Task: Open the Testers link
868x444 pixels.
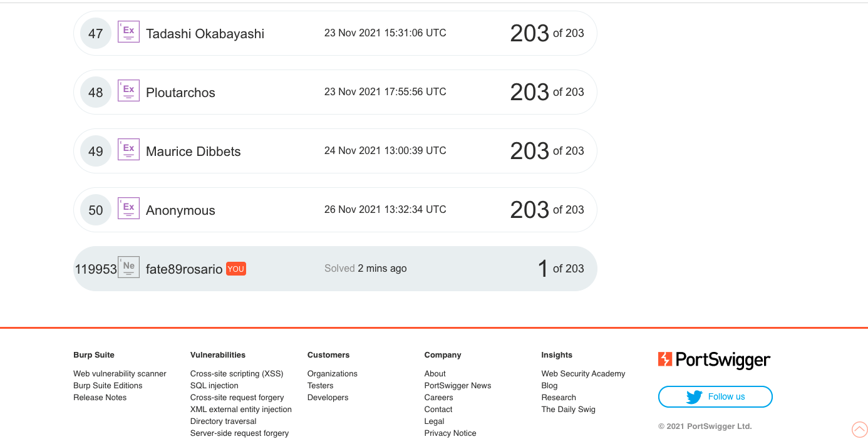Action: (320, 386)
